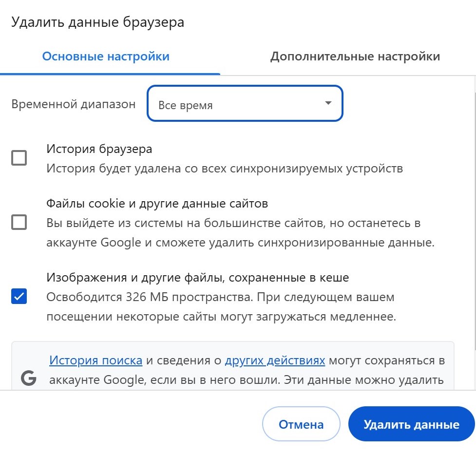The image size is (476, 455).
Task: Uncheck the cached images and files checkbox
Action: [x=19, y=296]
